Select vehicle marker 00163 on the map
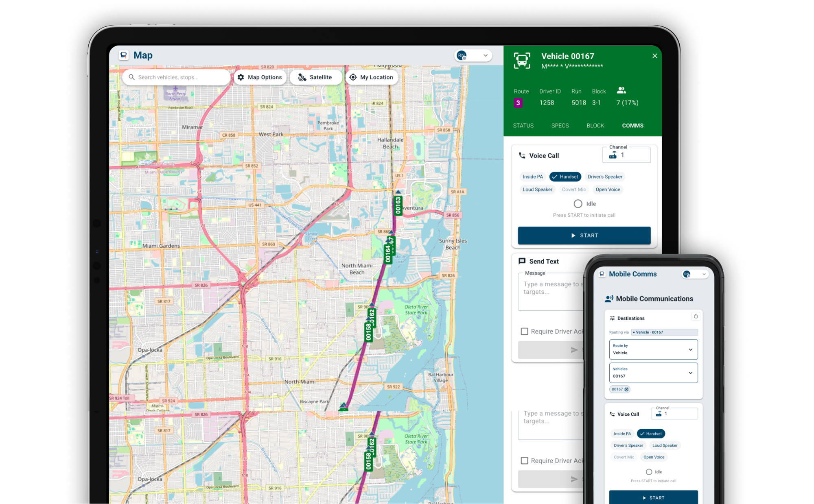Screen dimensions: 814x504 (398, 205)
